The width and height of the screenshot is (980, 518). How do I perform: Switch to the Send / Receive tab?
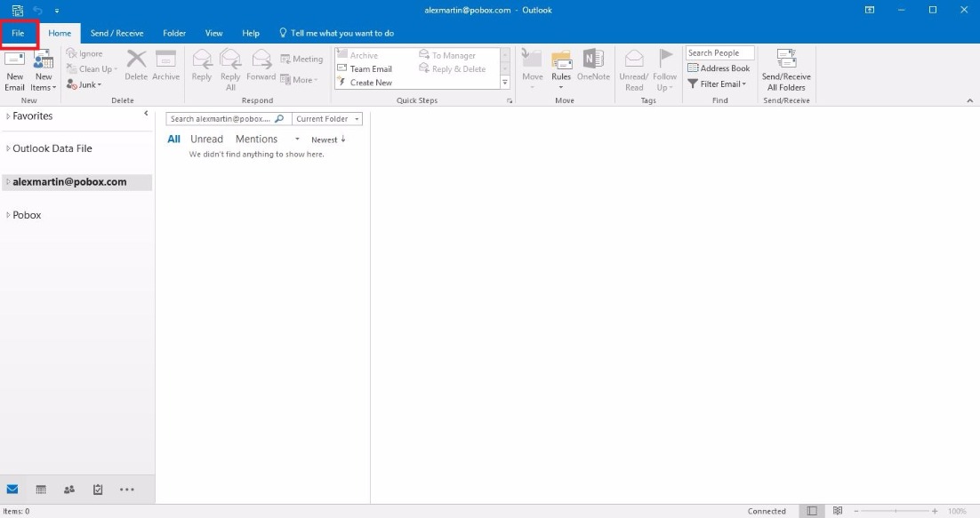point(116,33)
